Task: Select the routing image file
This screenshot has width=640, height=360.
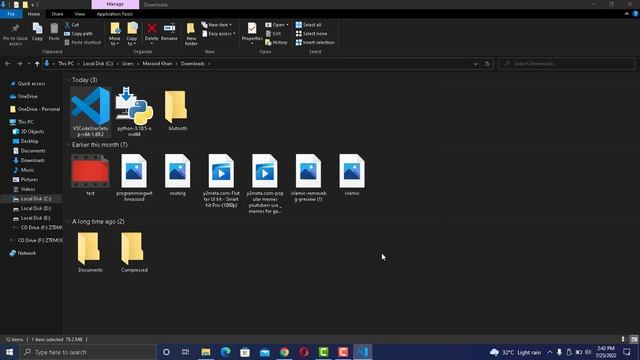Action: pyautogui.click(x=178, y=176)
